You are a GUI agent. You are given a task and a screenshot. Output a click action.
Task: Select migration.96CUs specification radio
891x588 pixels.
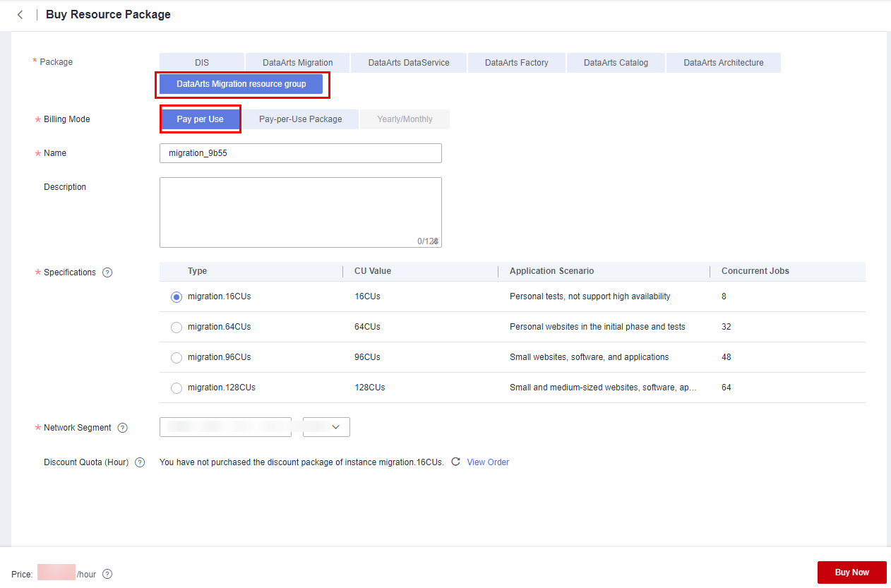point(177,358)
